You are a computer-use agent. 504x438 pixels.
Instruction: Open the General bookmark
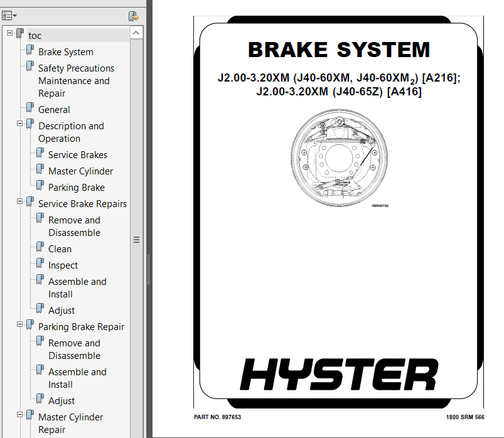[54, 110]
